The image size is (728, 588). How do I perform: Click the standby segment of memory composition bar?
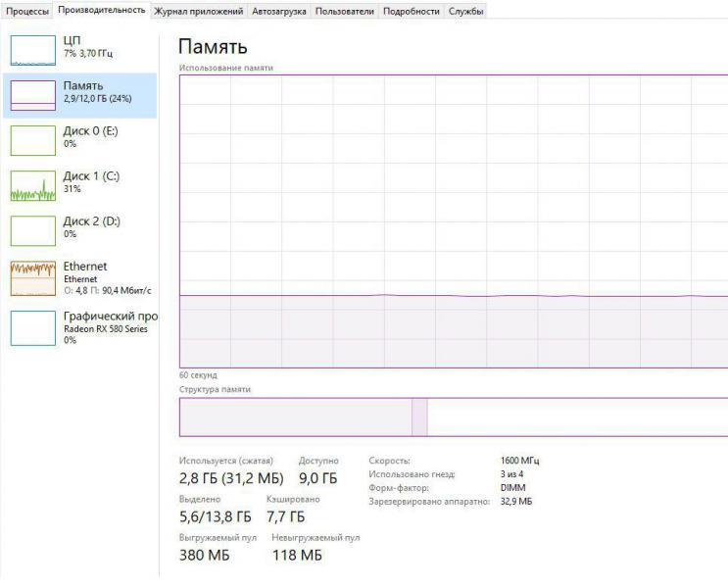click(576, 417)
